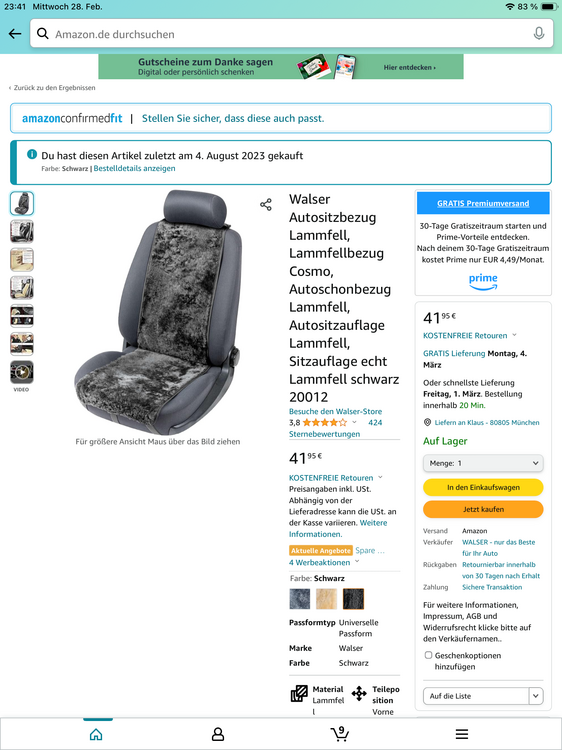The height and width of the screenshot is (750, 562).
Task: Buy now with Jetzt kaufen button
Action: [x=483, y=509]
